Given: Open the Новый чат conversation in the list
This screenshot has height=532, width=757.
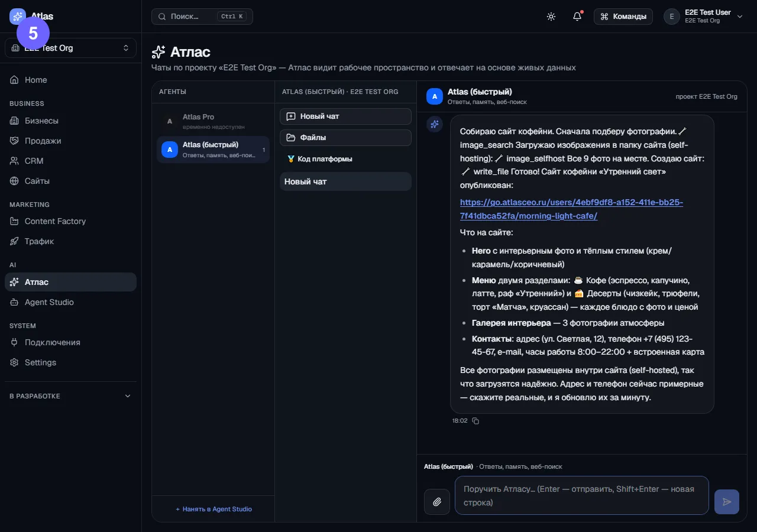Looking at the screenshot, I should click(345, 181).
